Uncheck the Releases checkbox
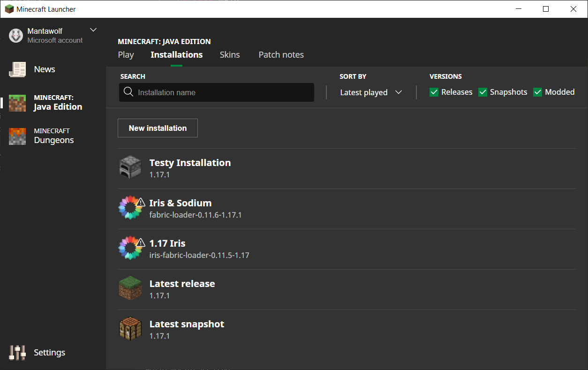The image size is (588, 370). [x=434, y=92]
